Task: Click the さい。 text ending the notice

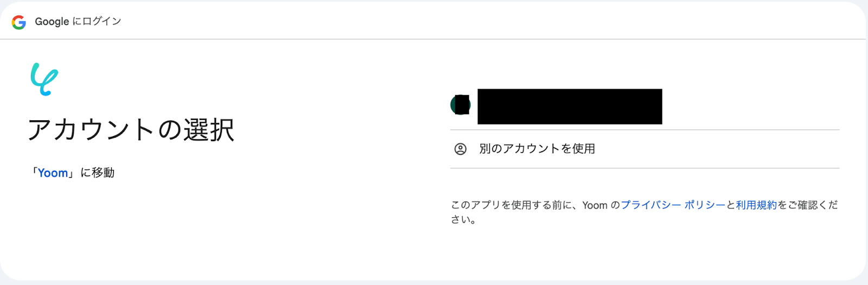Action: tap(464, 219)
